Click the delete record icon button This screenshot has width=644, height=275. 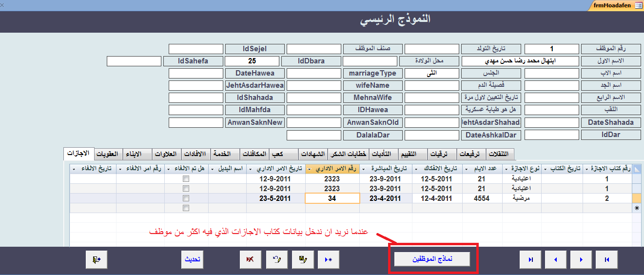pos(250,260)
